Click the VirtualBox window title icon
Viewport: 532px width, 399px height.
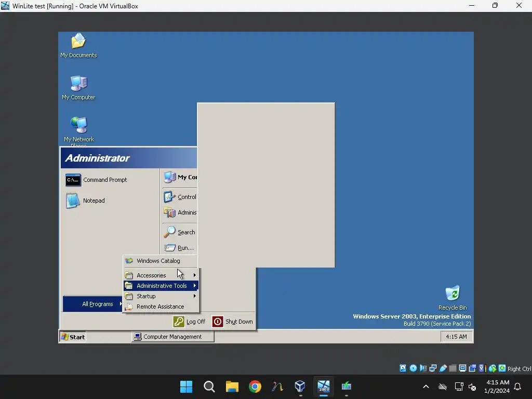click(x=5, y=6)
